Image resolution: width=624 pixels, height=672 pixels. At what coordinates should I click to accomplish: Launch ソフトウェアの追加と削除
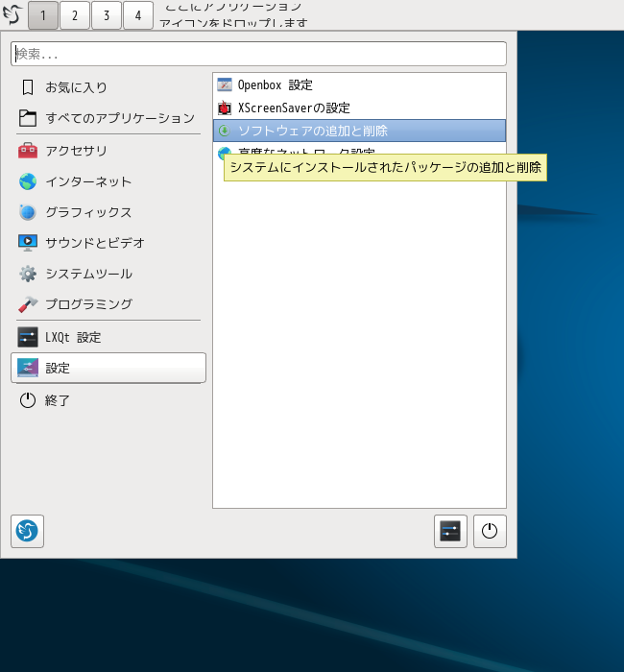tap(359, 131)
